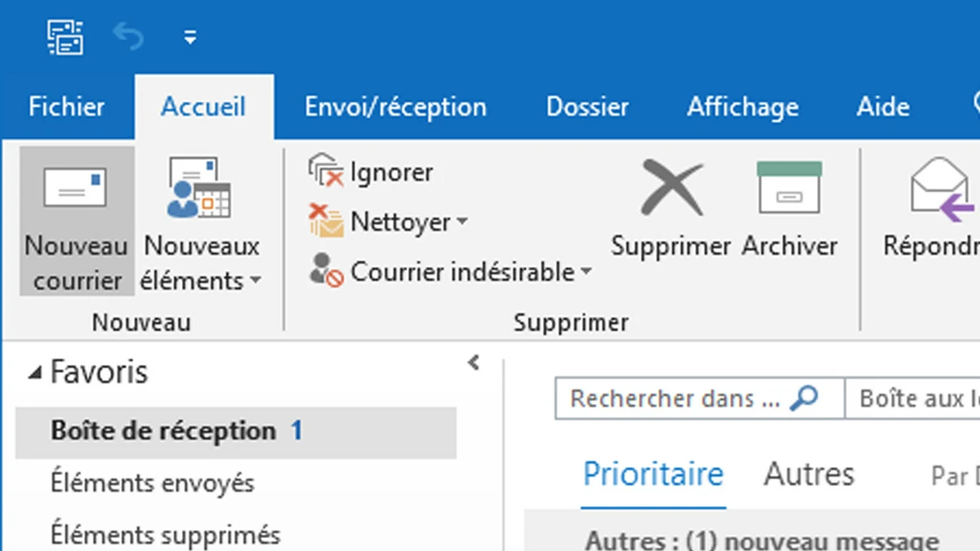Select the Prioritaire inbox view
The height and width of the screenshot is (551, 980).
click(x=653, y=473)
